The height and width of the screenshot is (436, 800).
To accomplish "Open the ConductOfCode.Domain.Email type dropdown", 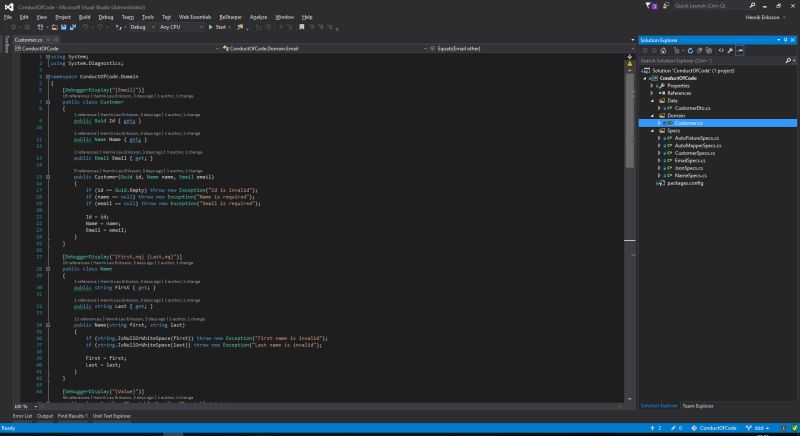I will [324, 48].
